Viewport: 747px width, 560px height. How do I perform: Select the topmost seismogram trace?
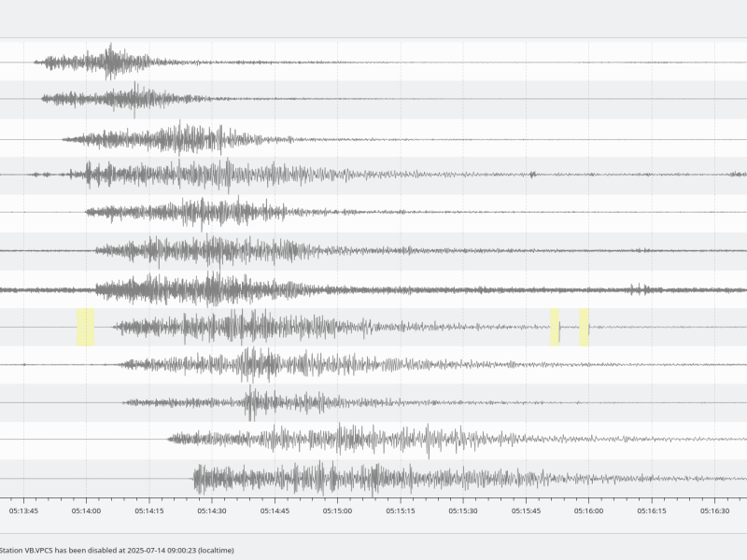click(373, 63)
